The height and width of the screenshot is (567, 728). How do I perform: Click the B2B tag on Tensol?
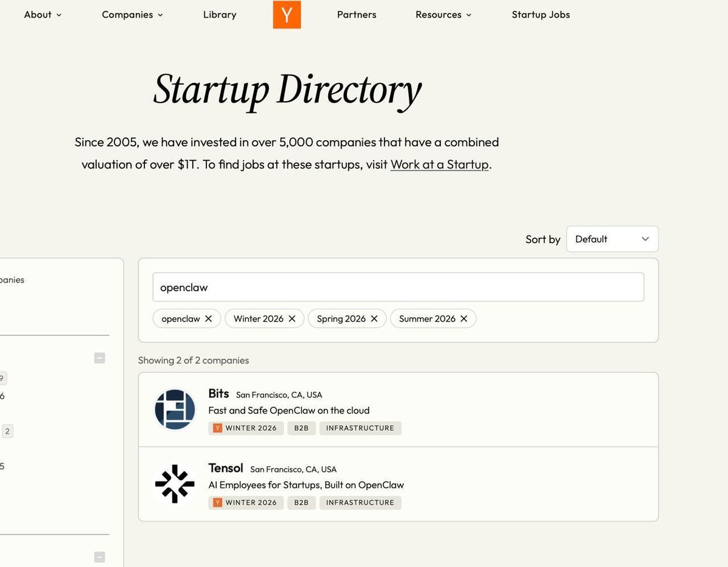pyautogui.click(x=302, y=503)
